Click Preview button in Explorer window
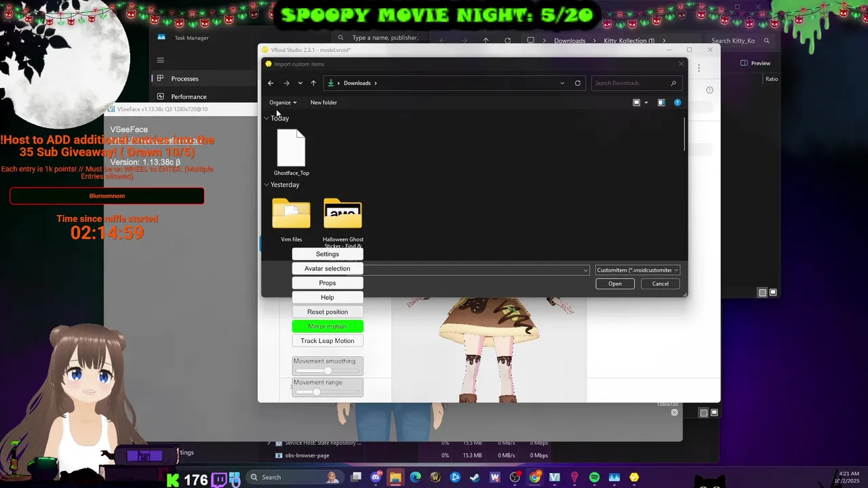Screen dimensions: 868x488 point(755,63)
